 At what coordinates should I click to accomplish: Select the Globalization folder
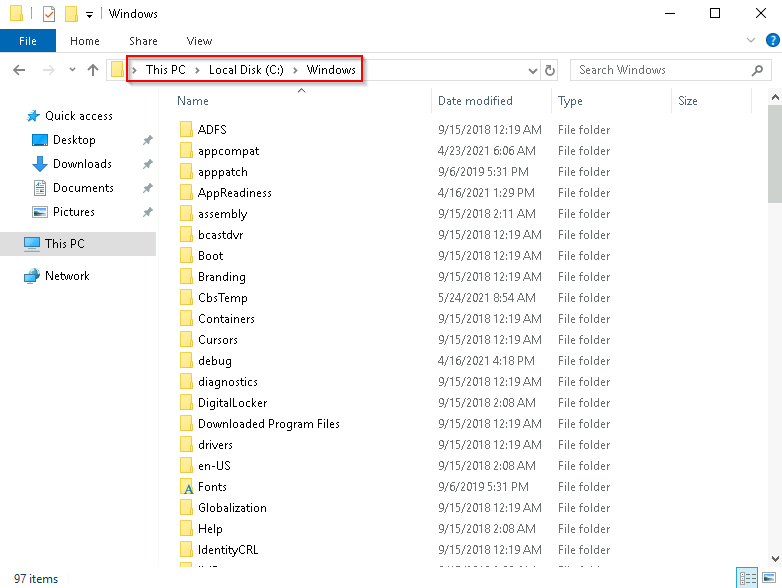pyautogui.click(x=232, y=508)
